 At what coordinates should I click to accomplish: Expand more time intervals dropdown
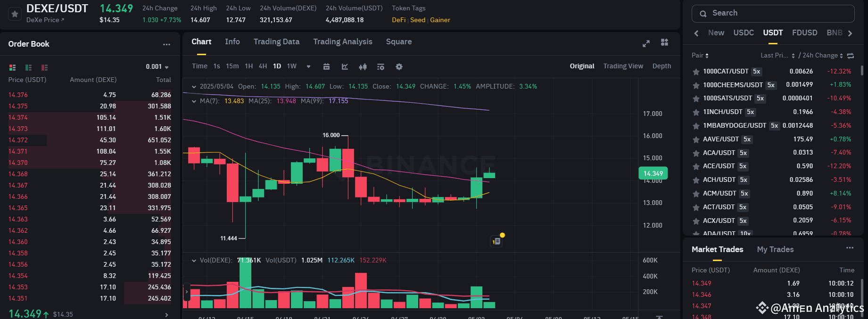(308, 66)
